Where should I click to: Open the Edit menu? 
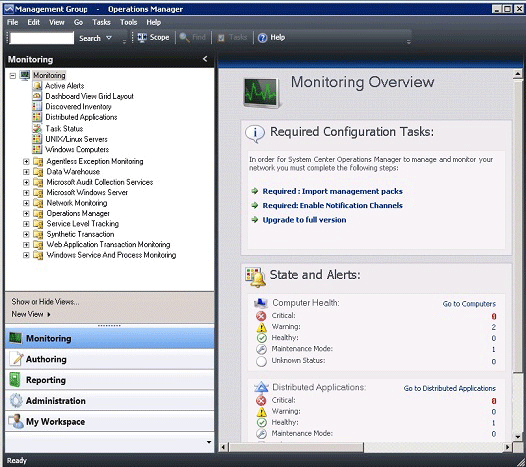point(34,22)
